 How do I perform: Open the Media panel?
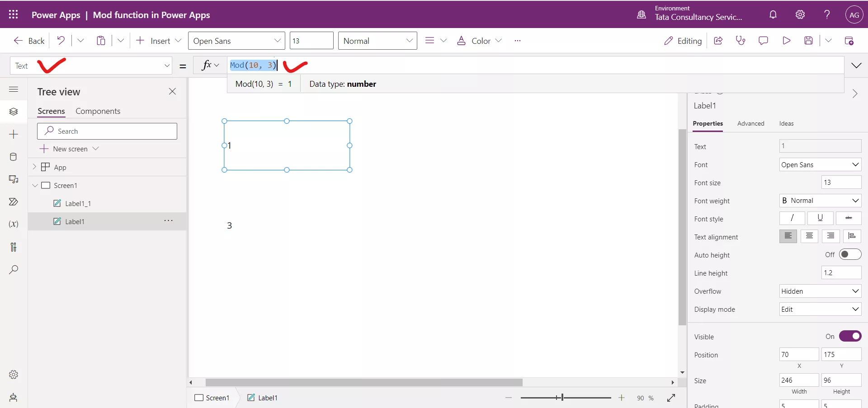(x=14, y=179)
